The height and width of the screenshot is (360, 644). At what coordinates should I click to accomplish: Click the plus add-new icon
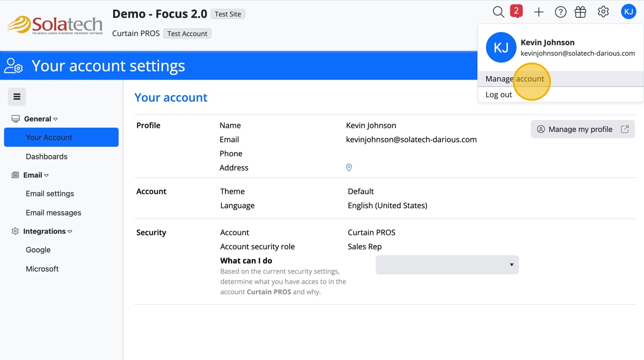pyautogui.click(x=539, y=12)
